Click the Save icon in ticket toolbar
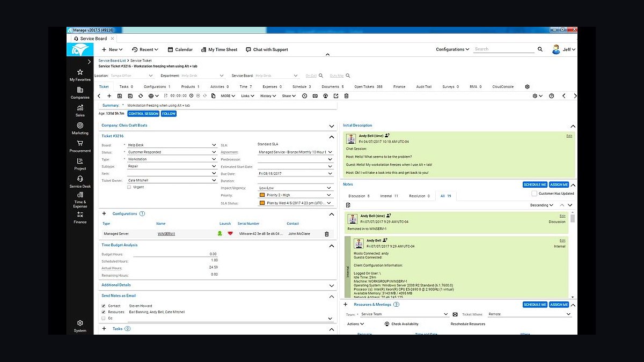The height and width of the screenshot is (362, 644). point(120,96)
